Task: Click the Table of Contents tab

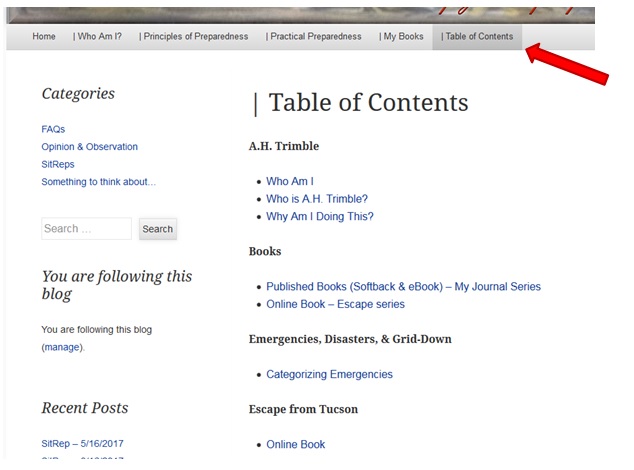Action: pos(476,37)
